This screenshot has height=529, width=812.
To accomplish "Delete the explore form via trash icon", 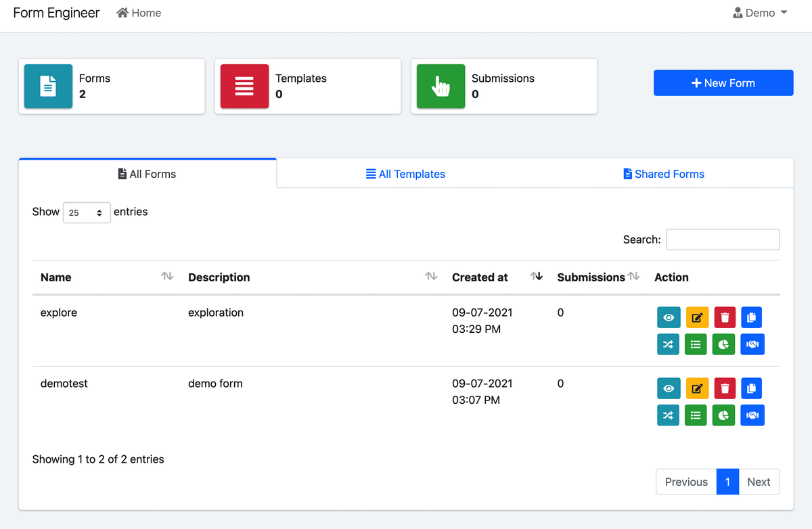I will 725,317.
